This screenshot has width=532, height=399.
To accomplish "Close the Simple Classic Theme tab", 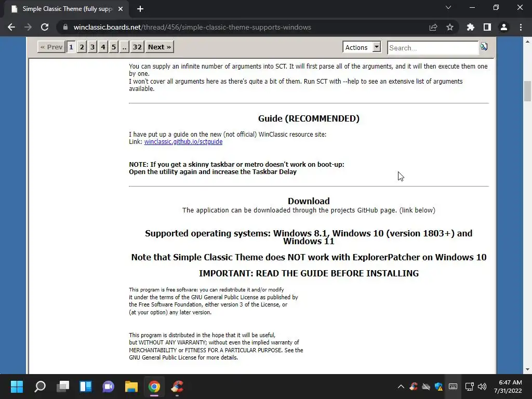I will coord(121,9).
